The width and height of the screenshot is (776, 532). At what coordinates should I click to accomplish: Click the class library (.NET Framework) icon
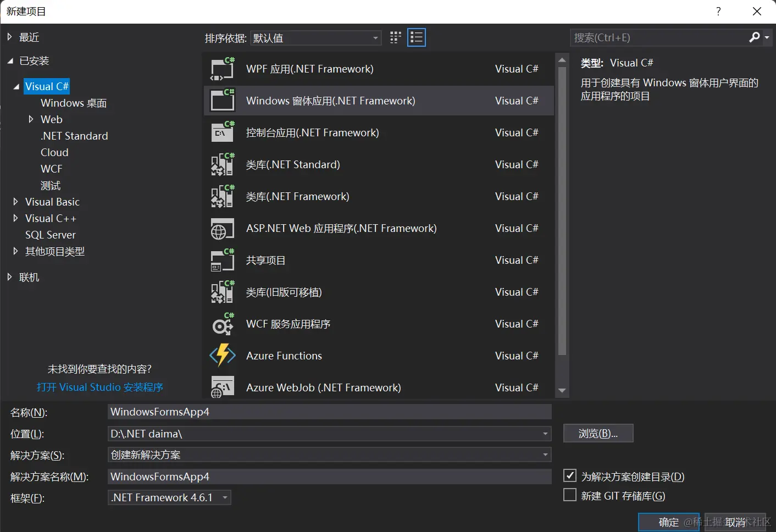coord(223,196)
